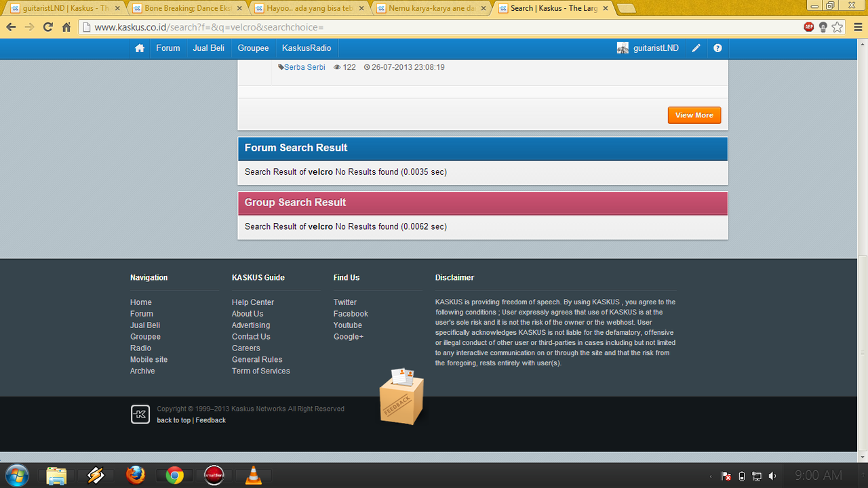
Task: Open the Serba Serbi category link
Action: pyautogui.click(x=304, y=67)
